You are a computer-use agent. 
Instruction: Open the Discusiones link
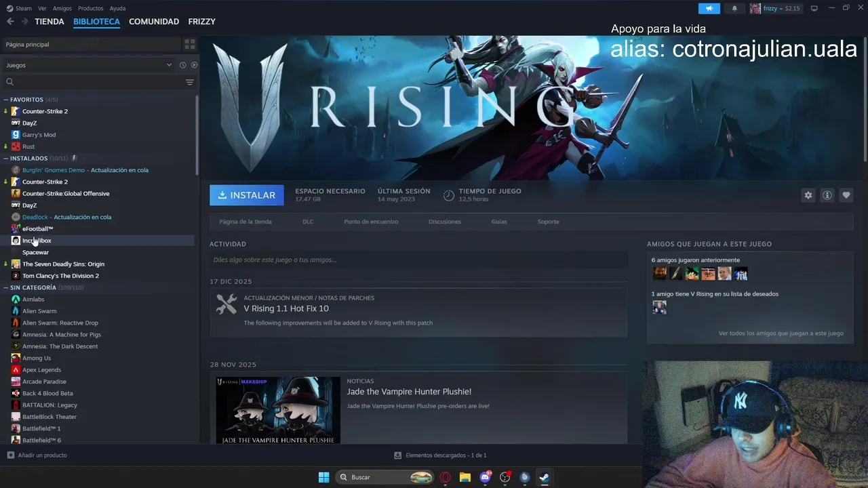(445, 222)
